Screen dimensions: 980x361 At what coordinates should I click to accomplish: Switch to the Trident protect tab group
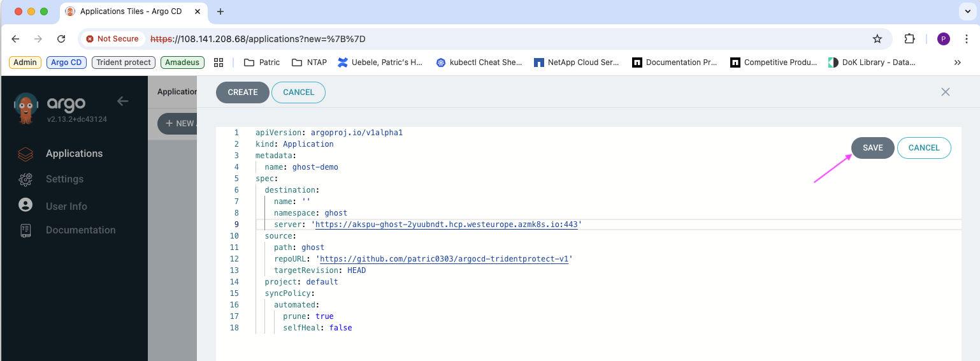[124, 63]
